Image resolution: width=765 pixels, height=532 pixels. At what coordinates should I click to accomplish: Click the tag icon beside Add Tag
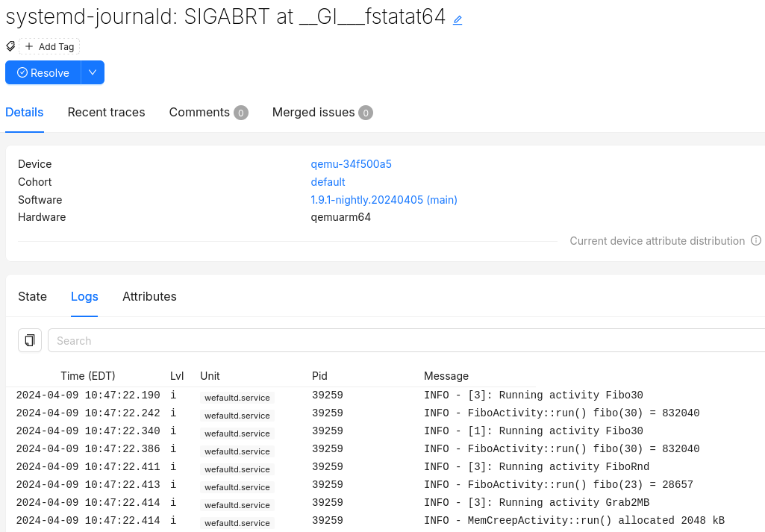pyautogui.click(x=10, y=46)
